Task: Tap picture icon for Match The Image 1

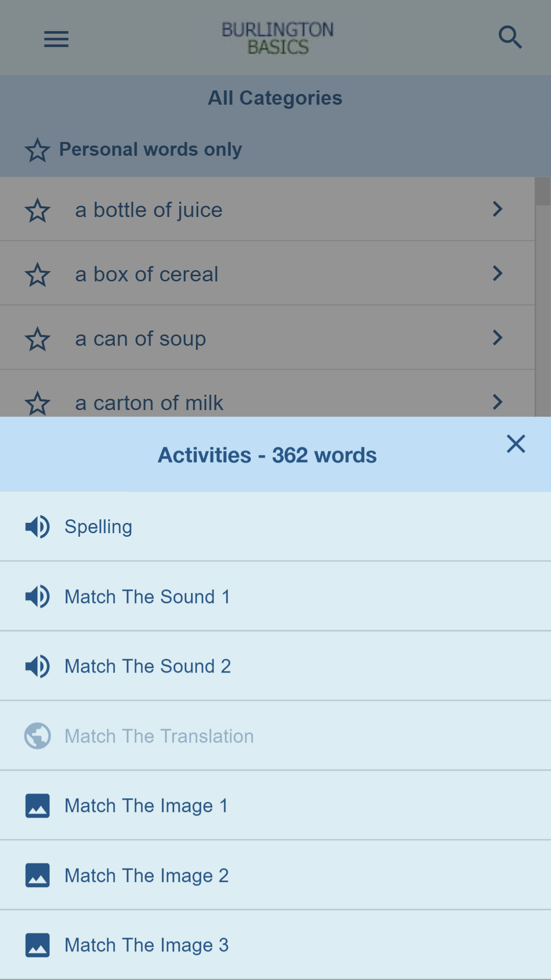Action: point(37,805)
